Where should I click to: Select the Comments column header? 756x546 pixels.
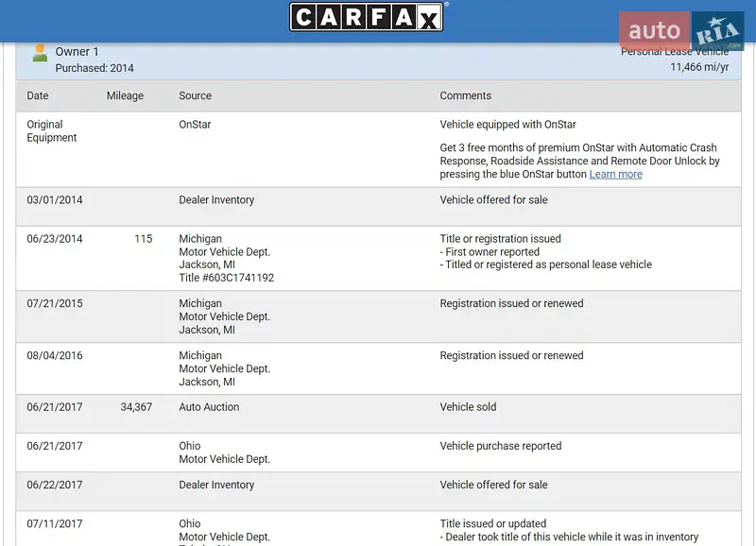pyautogui.click(x=465, y=96)
